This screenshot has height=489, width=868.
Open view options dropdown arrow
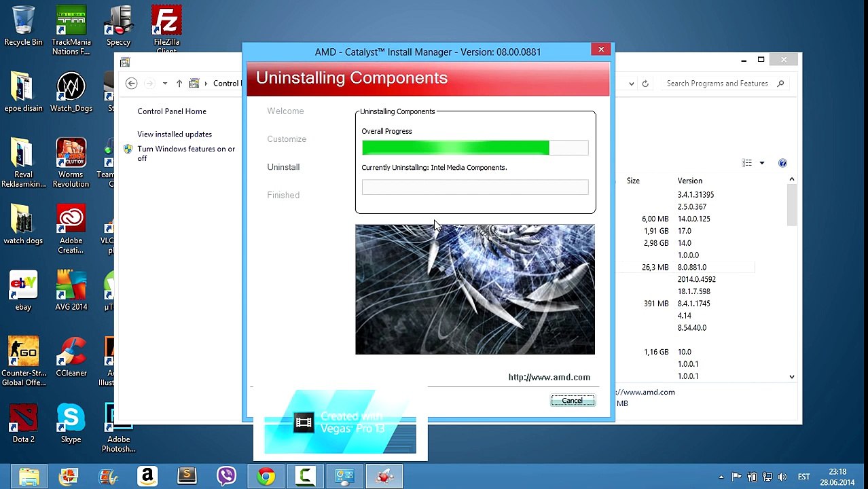point(761,163)
